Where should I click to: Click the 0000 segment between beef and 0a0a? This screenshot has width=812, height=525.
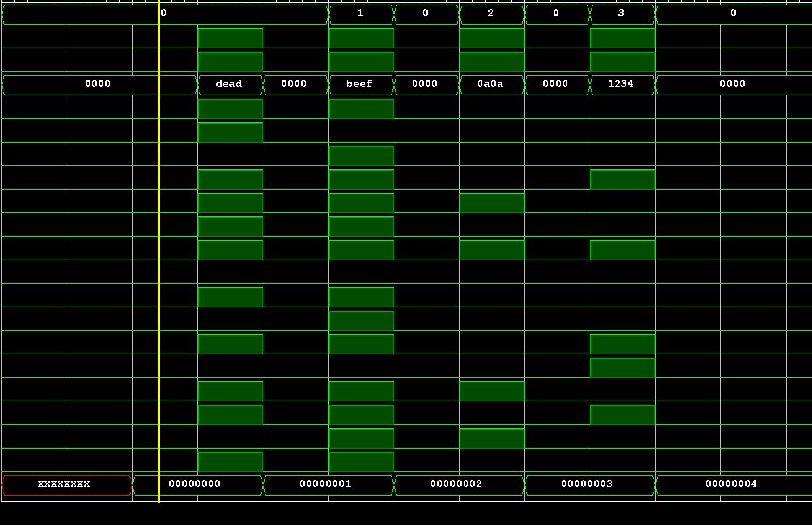click(426, 84)
